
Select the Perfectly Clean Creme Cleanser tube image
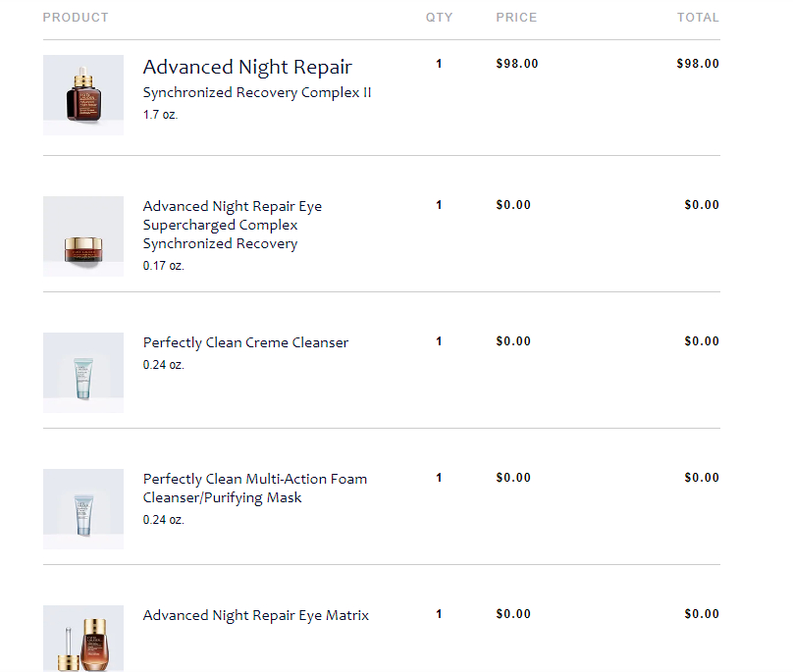83,373
